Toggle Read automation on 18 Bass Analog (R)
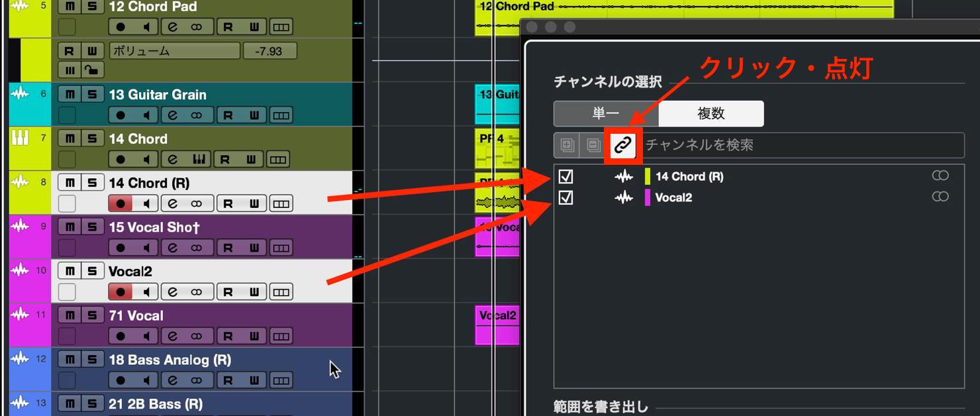Viewport: 980px width, 416px height. 228,380
